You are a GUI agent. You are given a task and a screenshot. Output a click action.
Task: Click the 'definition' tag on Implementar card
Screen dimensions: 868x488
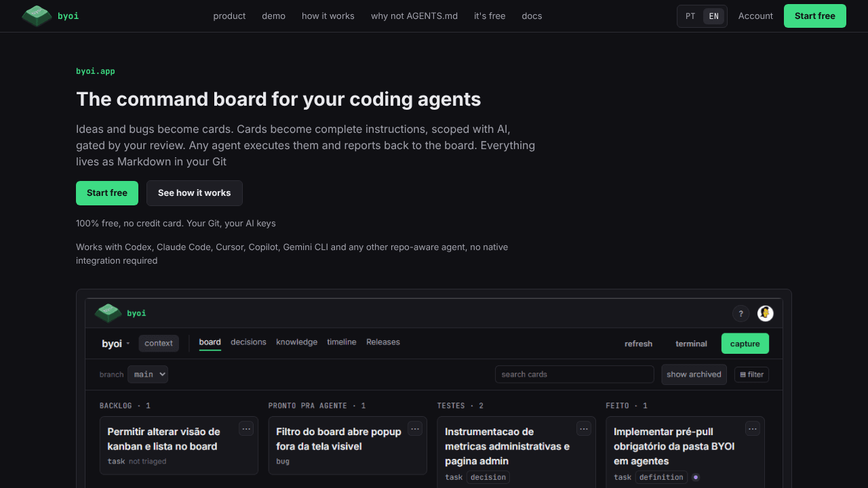(x=661, y=477)
